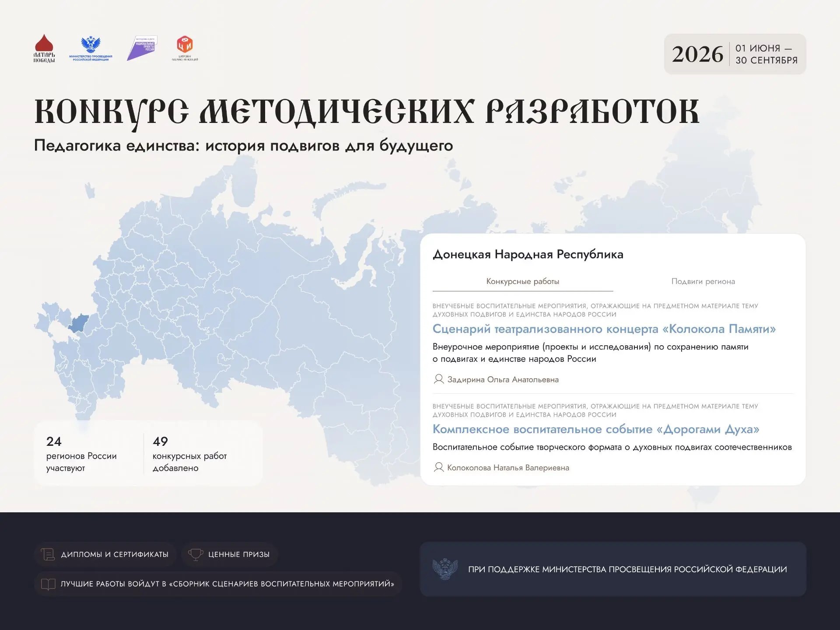Image resolution: width=840 pixels, height=630 pixels.
Task: Click the Национальные проекты России purple logo
Action: [x=142, y=48]
